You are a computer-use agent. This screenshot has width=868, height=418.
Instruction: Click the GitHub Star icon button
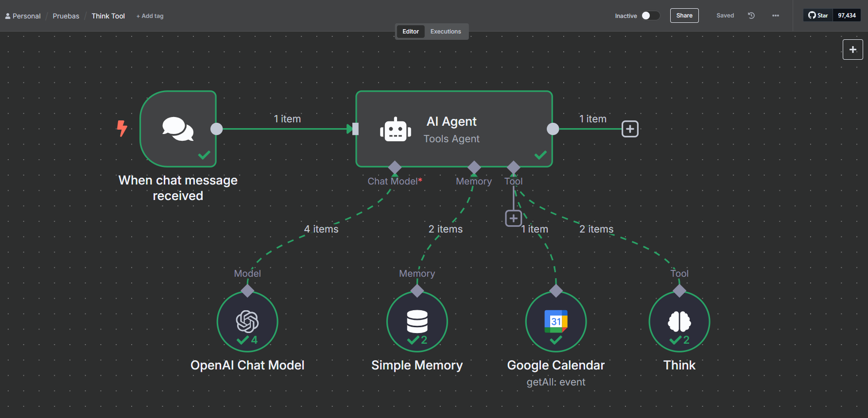(x=818, y=16)
